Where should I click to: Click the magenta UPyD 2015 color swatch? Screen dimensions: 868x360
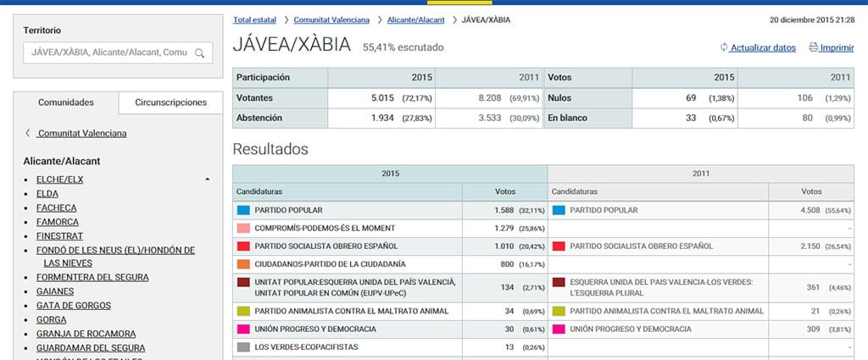coord(243,329)
